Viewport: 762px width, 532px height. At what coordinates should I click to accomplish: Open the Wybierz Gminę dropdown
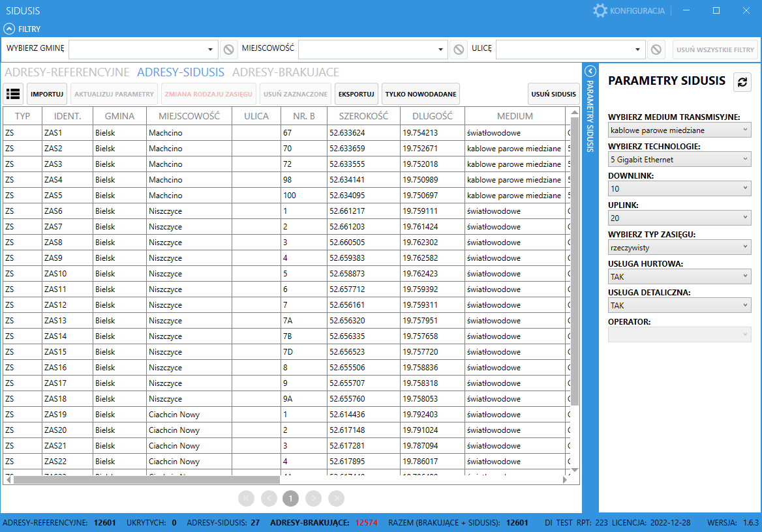click(x=143, y=50)
